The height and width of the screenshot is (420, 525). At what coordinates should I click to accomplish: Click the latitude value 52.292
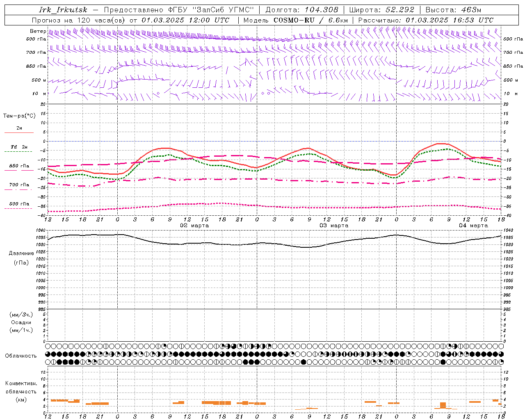[400, 10]
